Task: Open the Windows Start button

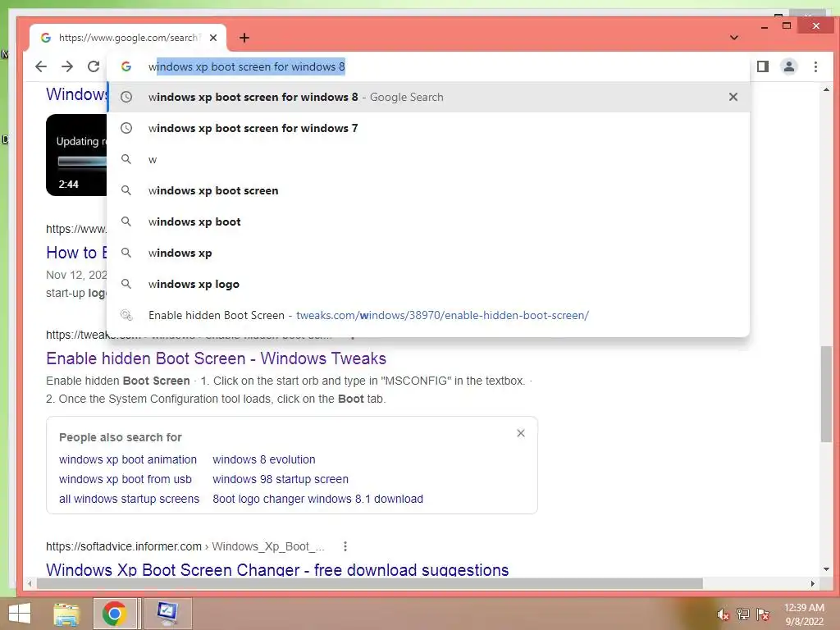Action: 20,614
